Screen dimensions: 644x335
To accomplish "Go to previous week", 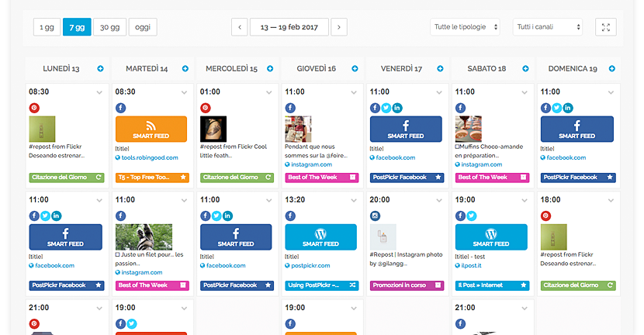I will point(240,27).
